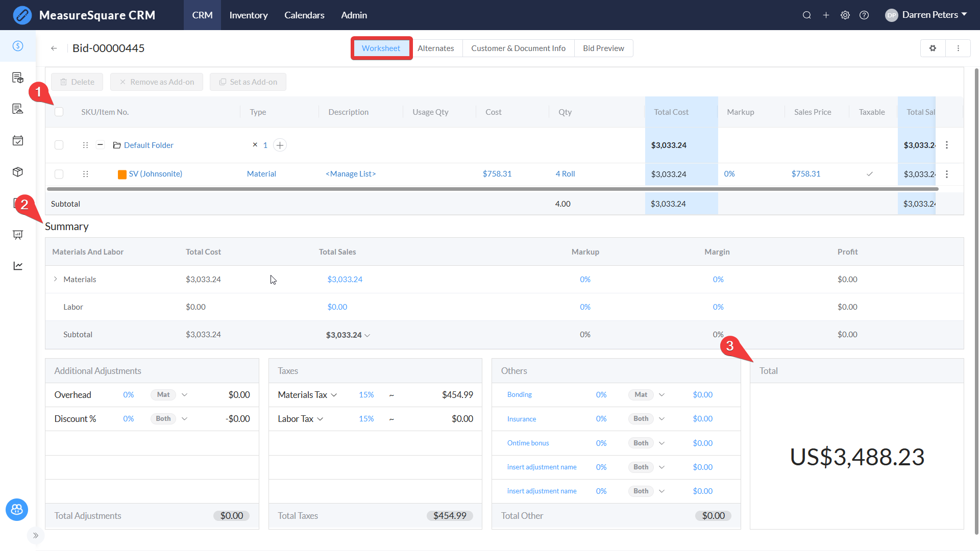980x551 pixels.
Task: Open the chatbot assistant icon at bottom left
Action: click(17, 509)
